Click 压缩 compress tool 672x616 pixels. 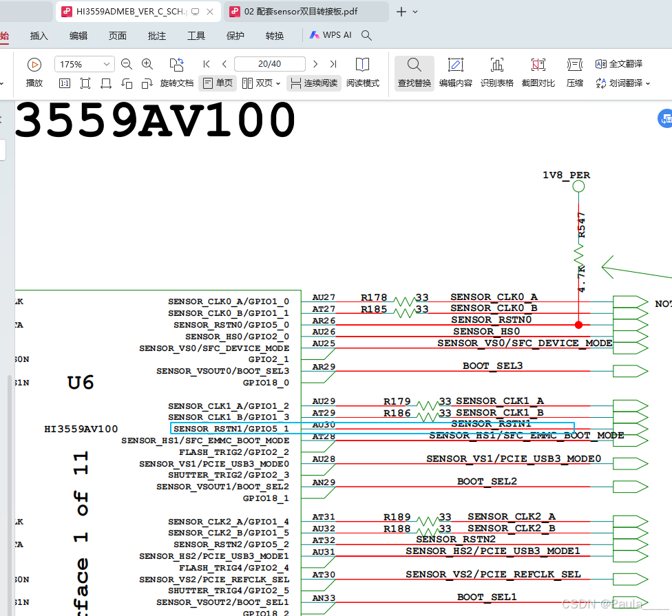click(x=575, y=73)
